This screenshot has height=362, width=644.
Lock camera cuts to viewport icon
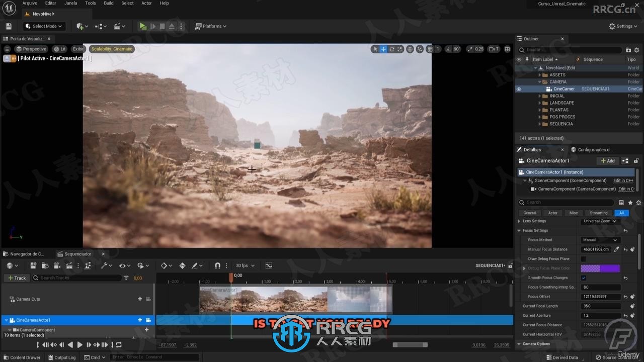pyautogui.click(x=148, y=299)
